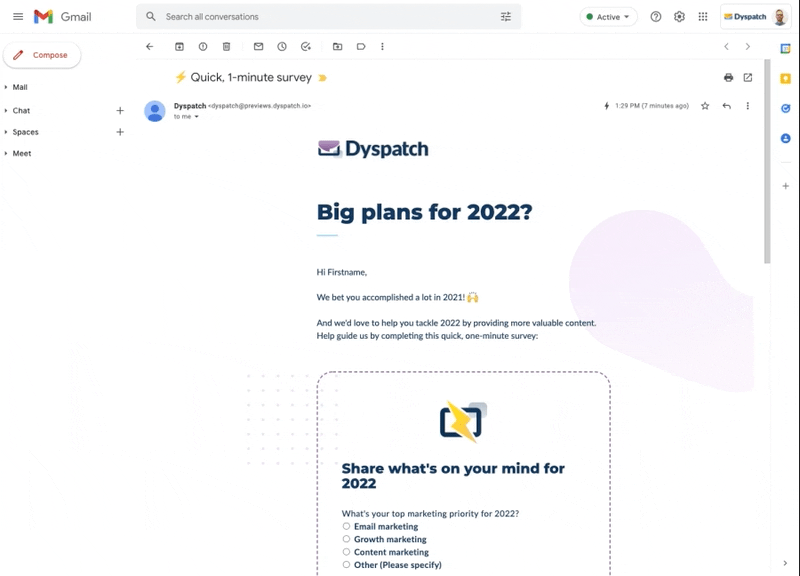Expand the Chat section
Image resolution: width=800 pixels, height=576 pixels.
coord(6,111)
